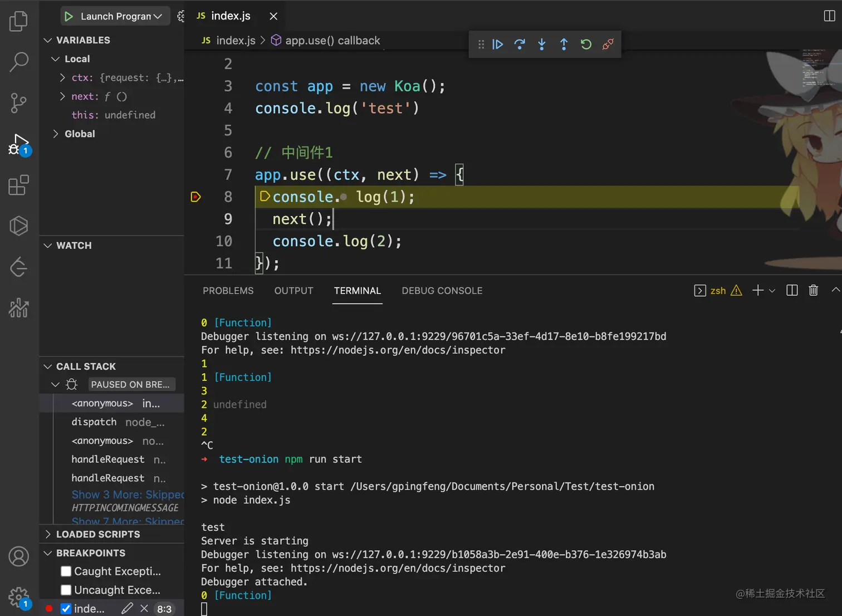Select the app.use() callback breadcrumb item
This screenshot has width=842, height=616.
[x=332, y=40]
